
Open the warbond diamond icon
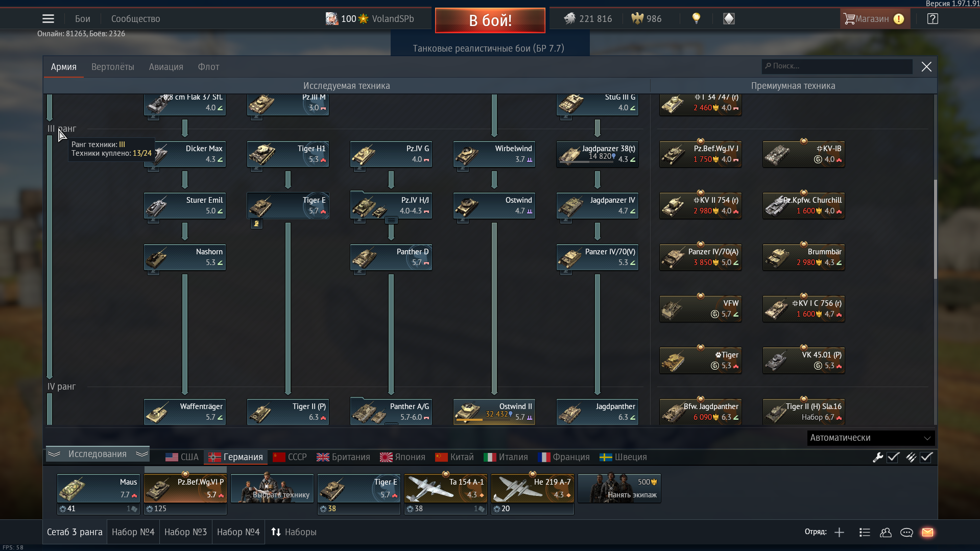[729, 19]
